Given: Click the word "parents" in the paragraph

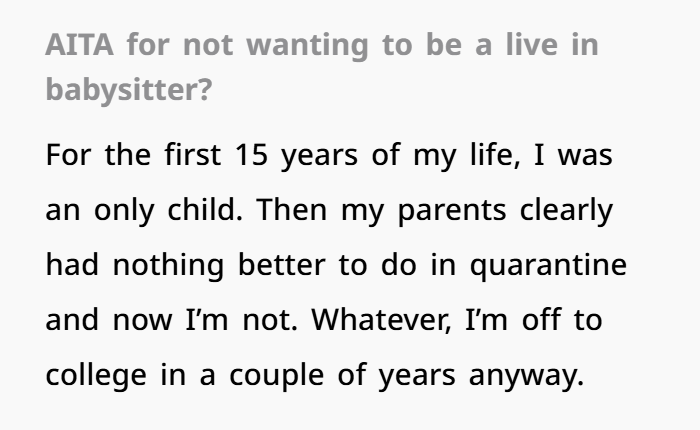Looking at the screenshot, I should pyautogui.click(x=452, y=211).
